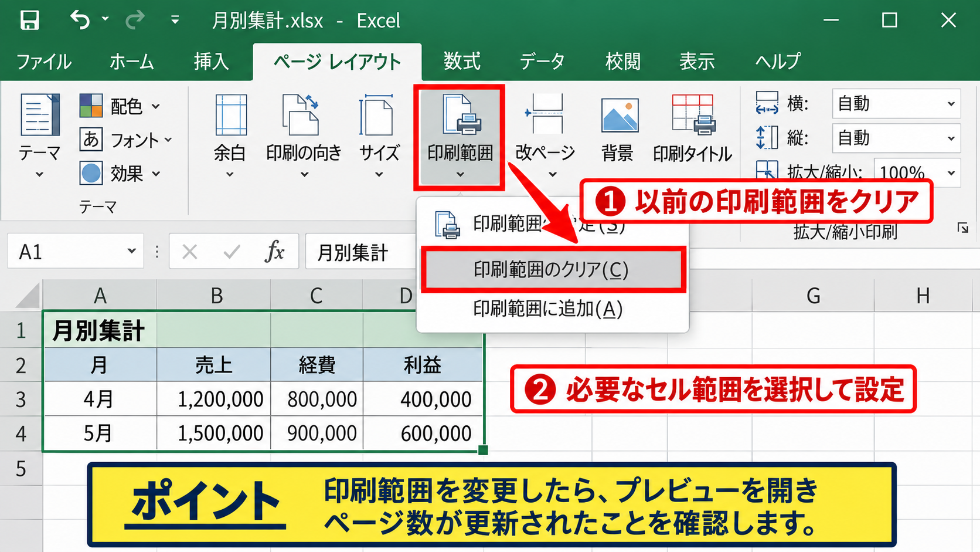The width and height of the screenshot is (980, 552).
Task: Click cell A1 with 月別集計
Action: tap(100, 330)
